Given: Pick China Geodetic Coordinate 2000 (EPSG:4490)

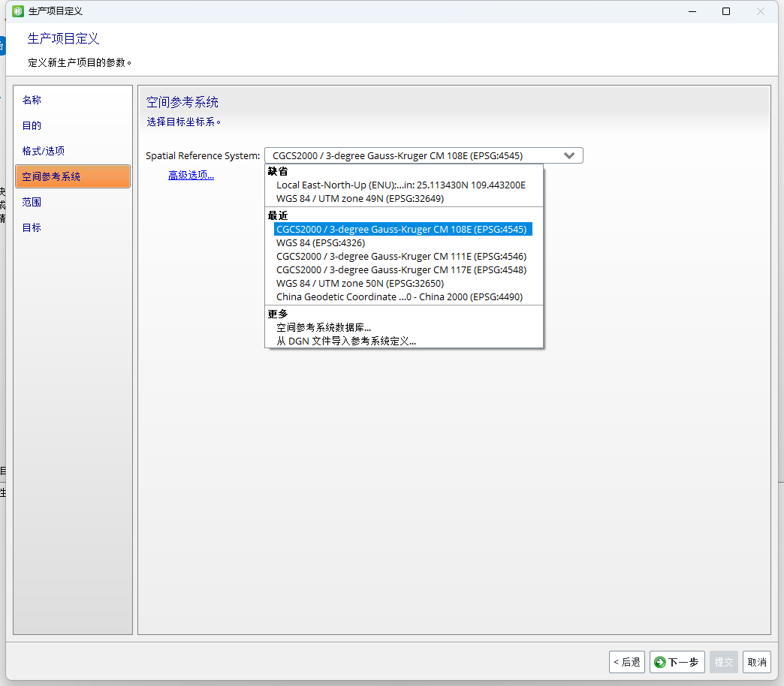Looking at the screenshot, I should [399, 296].
